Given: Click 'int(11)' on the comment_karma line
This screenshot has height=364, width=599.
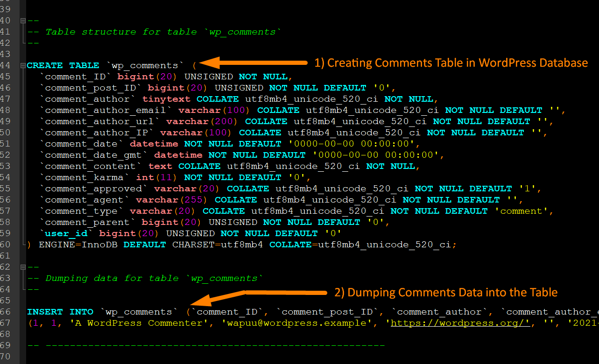Looking at the screenshot, I should [x=157, y=177].
